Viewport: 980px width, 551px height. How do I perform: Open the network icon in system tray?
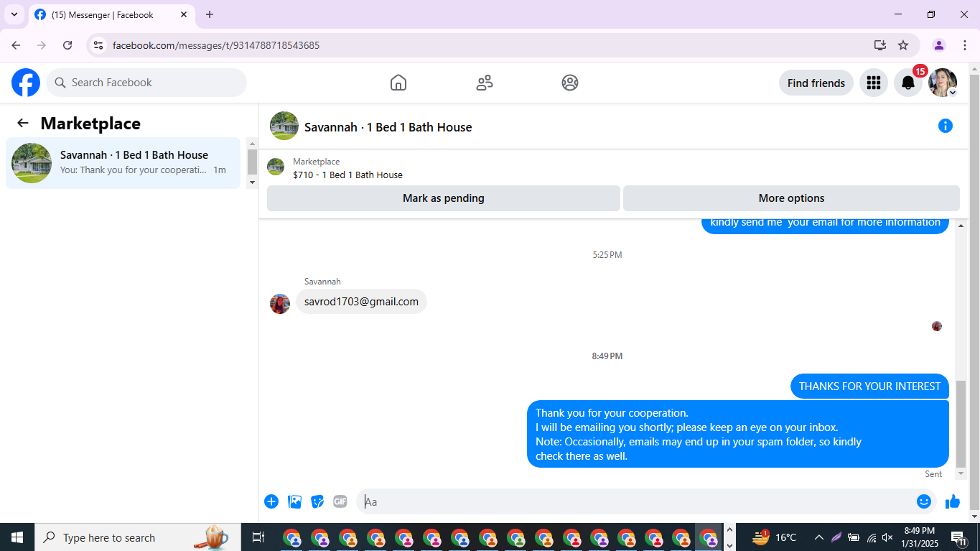871,537
